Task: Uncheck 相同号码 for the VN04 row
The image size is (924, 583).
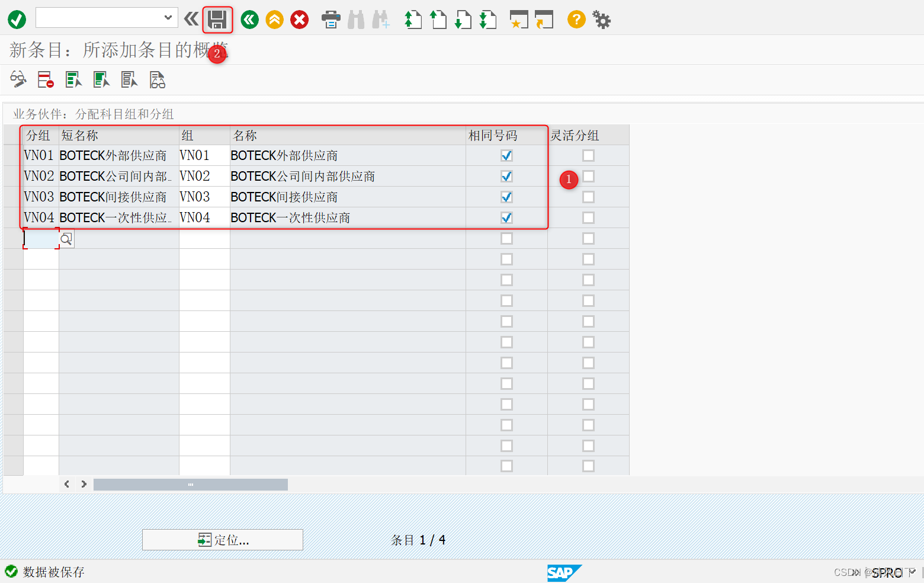Action: [x=506, y=217]
